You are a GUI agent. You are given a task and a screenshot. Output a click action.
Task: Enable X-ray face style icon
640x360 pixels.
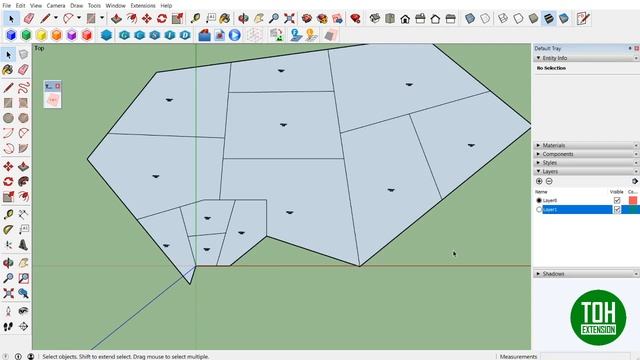[470, 18]
